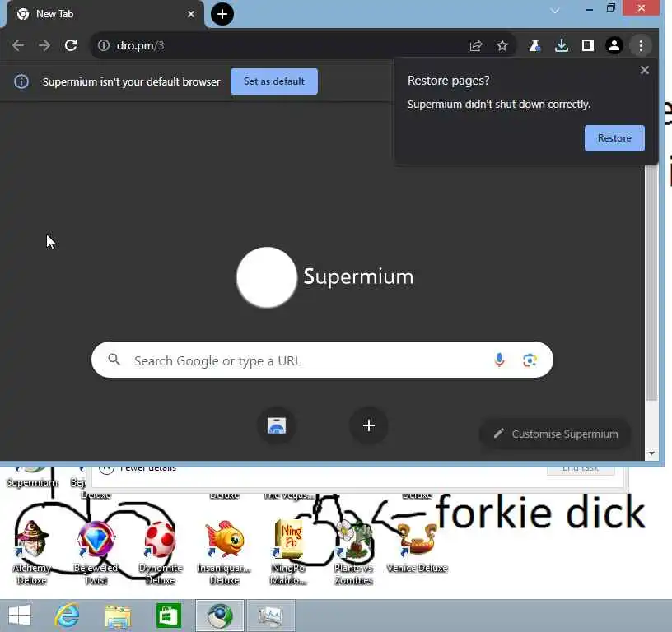The image size is (672, 632).
Task: Add a shortcut with the plus tile
Action: click(x=369, y=425)
